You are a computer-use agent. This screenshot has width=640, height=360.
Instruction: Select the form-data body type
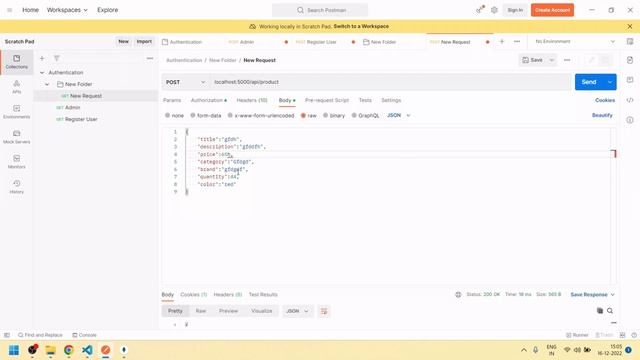point(206,116)
